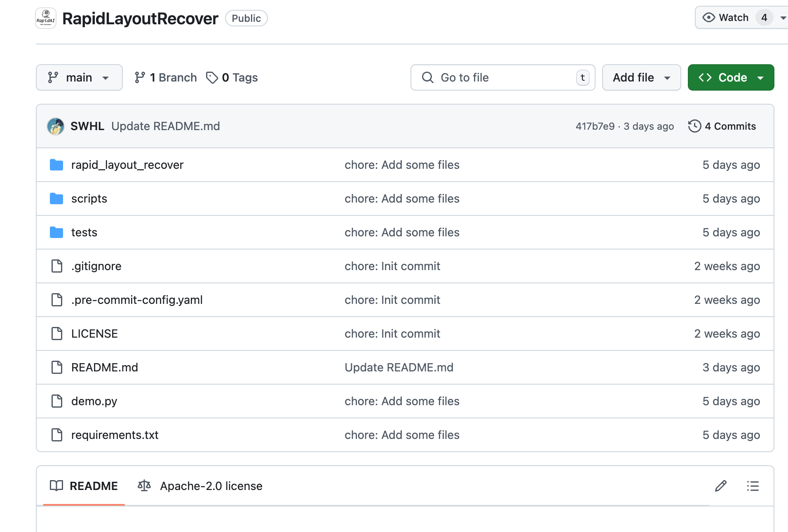Expand the main branch selector dropdown
Screen dimensions: 788x532
[x=79, y=78]
